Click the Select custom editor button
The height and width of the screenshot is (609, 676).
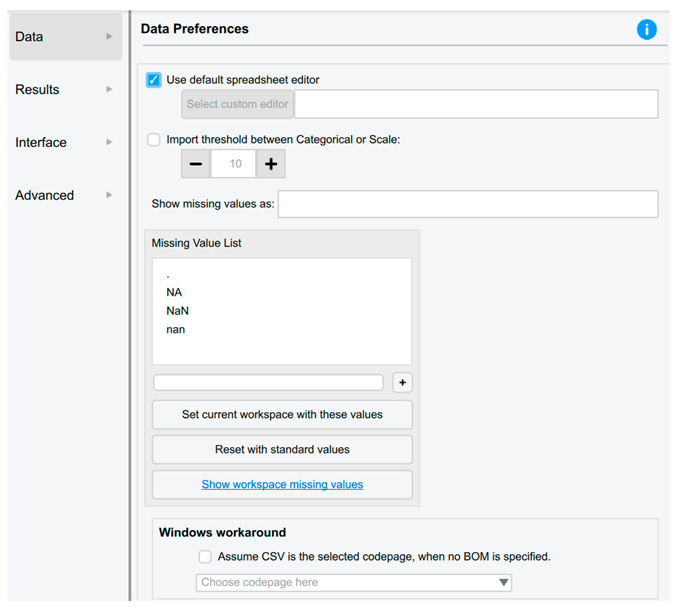pos(237,104)
